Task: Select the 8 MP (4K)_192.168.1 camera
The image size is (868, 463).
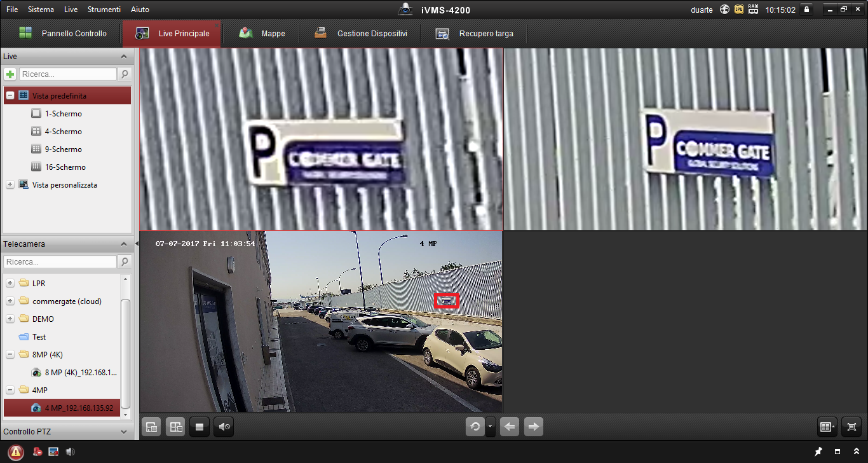Action: pos(81,373)
